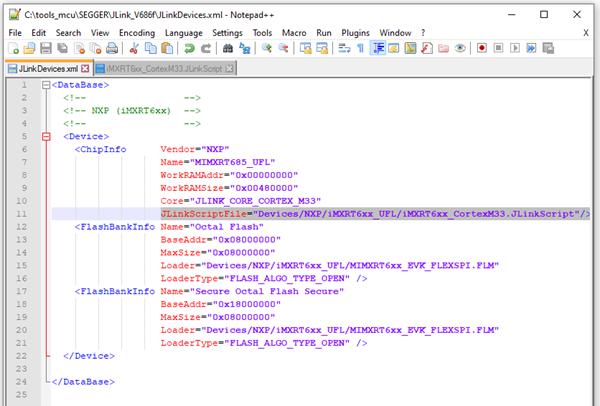600x406 pixels.
Task: Click the Print toolbar icon
Action: [112, 48]
